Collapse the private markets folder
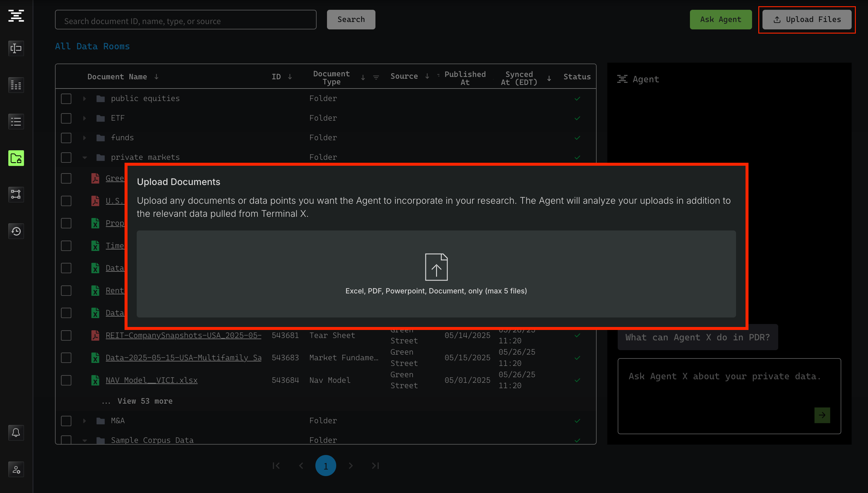 point(84,157)
